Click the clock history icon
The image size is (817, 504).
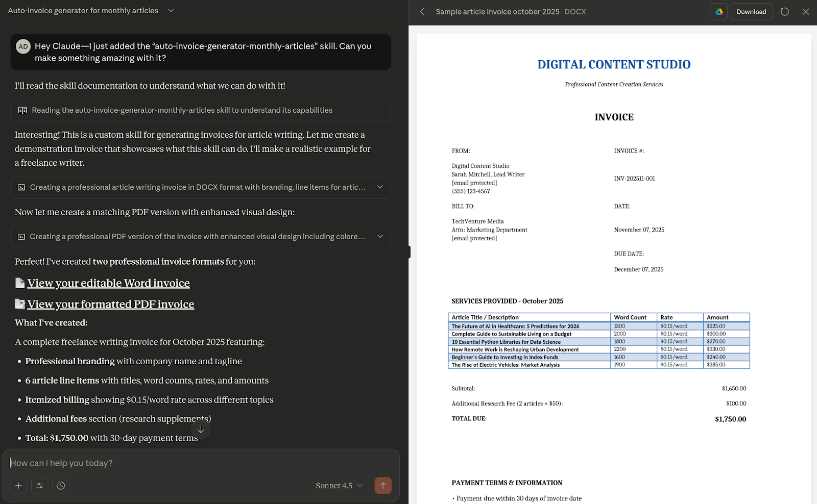click(61, 486)
